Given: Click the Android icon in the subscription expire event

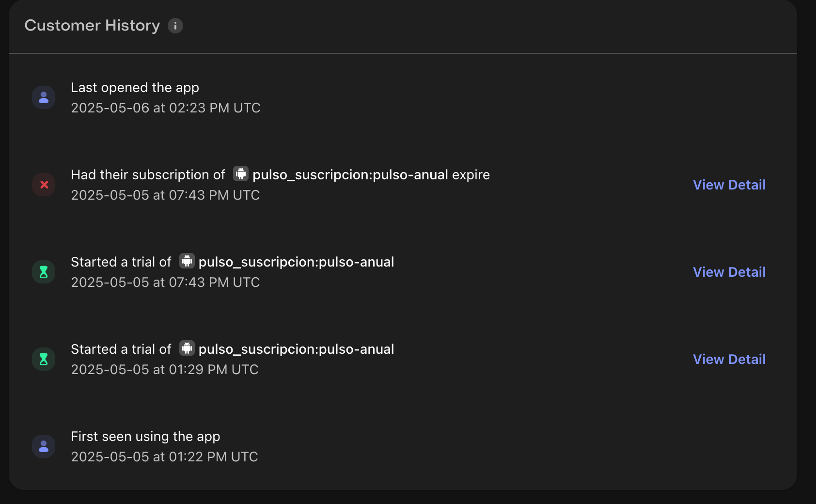Looking at the screenshot, I should (241, 173).
